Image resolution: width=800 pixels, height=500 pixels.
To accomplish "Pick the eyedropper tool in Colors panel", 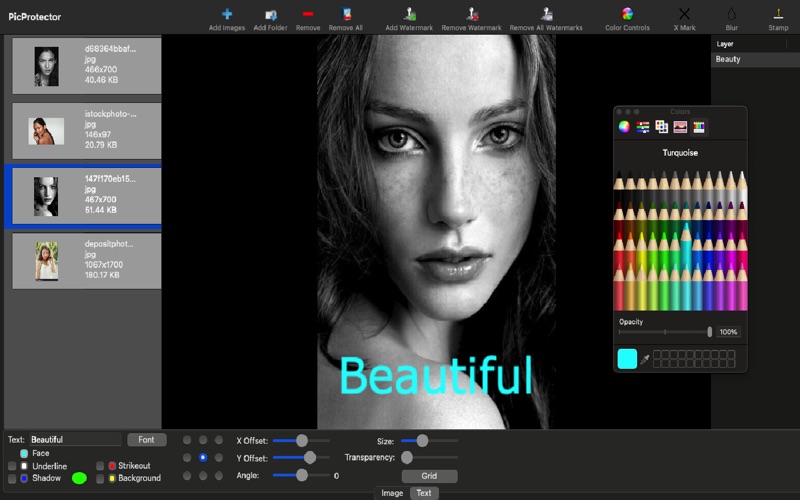I will [x=645, y=359].
